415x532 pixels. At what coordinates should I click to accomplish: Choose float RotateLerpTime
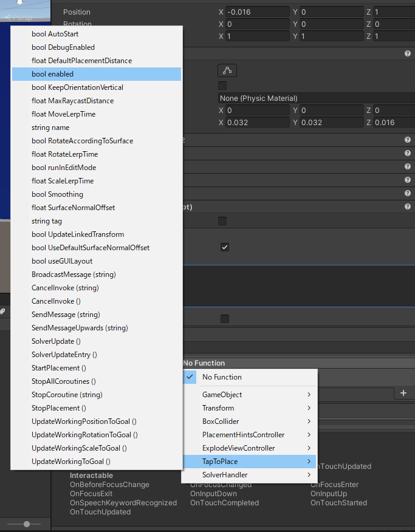97,154
